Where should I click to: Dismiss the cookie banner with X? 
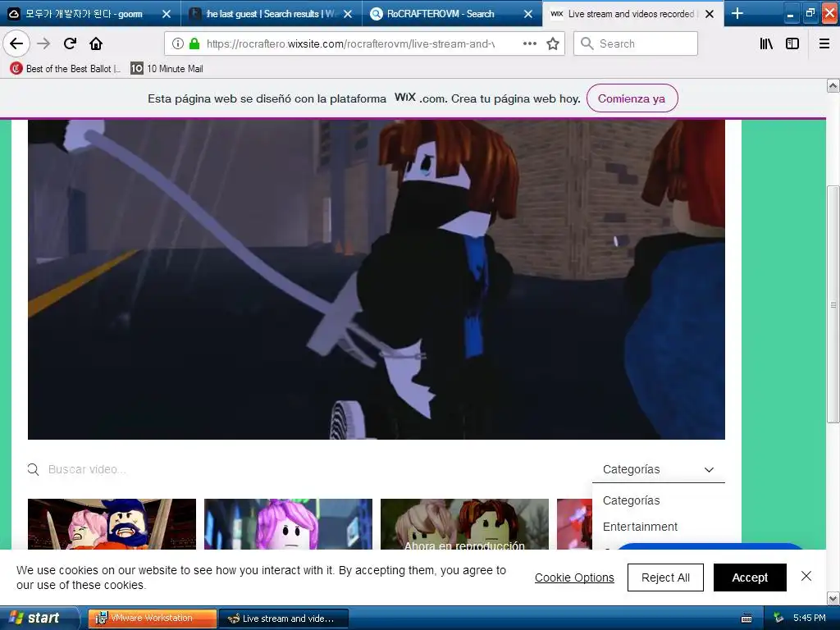coord(806,576)
